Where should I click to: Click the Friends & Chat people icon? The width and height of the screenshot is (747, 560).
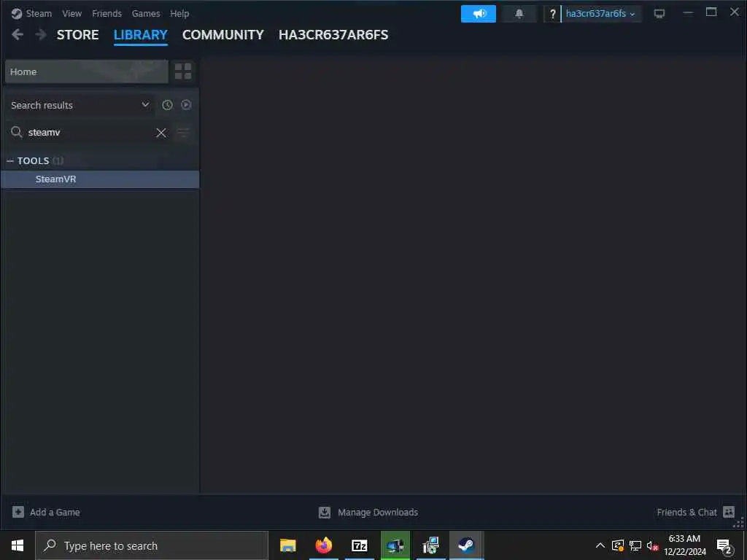729,512
